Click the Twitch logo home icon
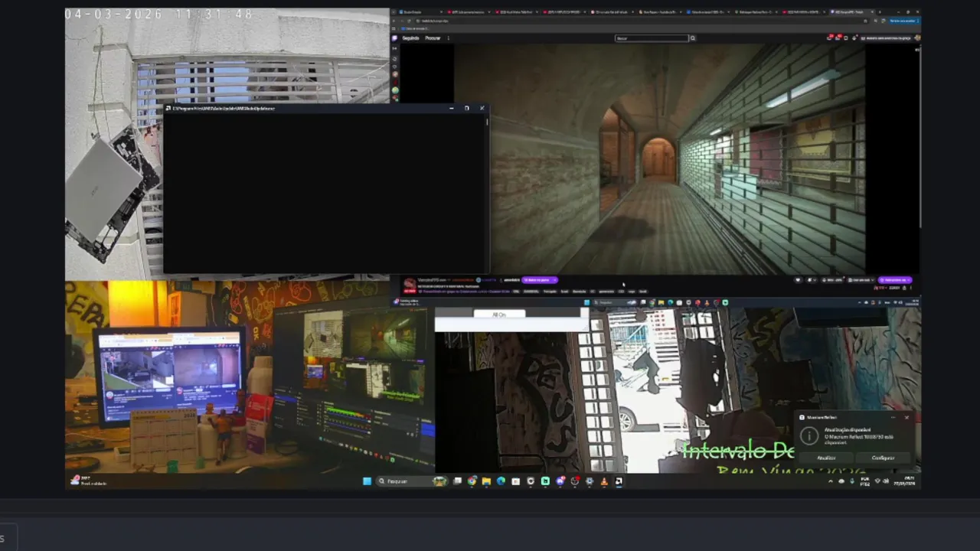The image size is (980, 551). coord(394,38)
